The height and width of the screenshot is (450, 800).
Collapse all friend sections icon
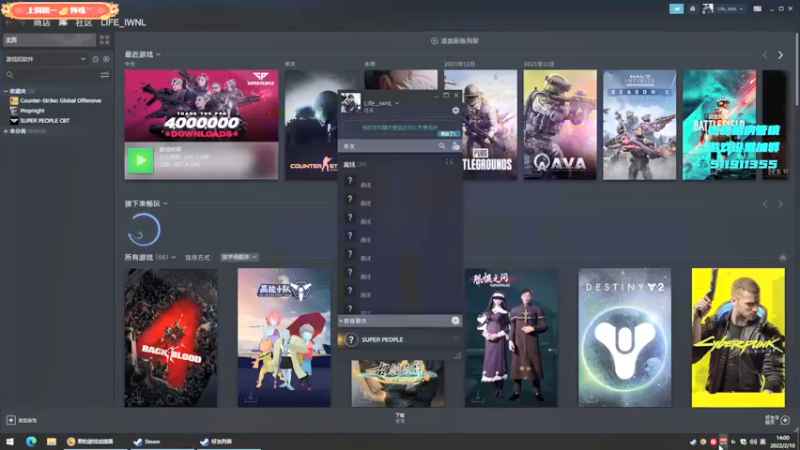click(x=449, y=162)
